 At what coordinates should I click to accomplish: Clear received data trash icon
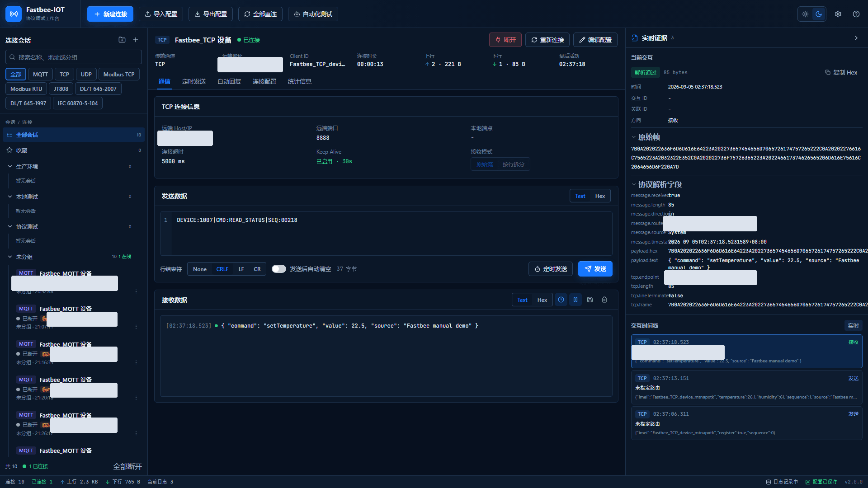604,300
